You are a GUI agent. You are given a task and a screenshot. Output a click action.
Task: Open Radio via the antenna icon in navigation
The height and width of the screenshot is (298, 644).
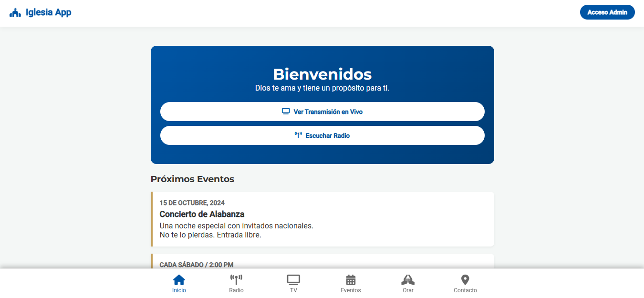236,280
